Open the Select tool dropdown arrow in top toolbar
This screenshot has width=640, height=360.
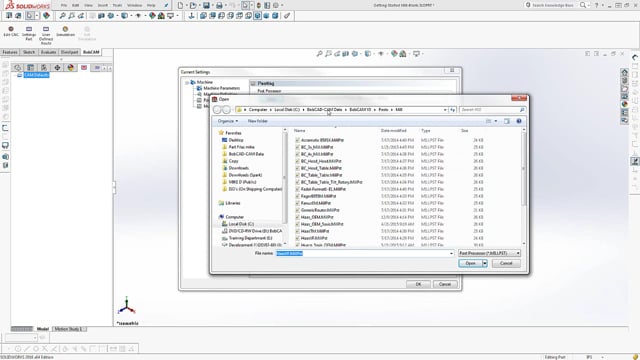click(x=251, y=5)
